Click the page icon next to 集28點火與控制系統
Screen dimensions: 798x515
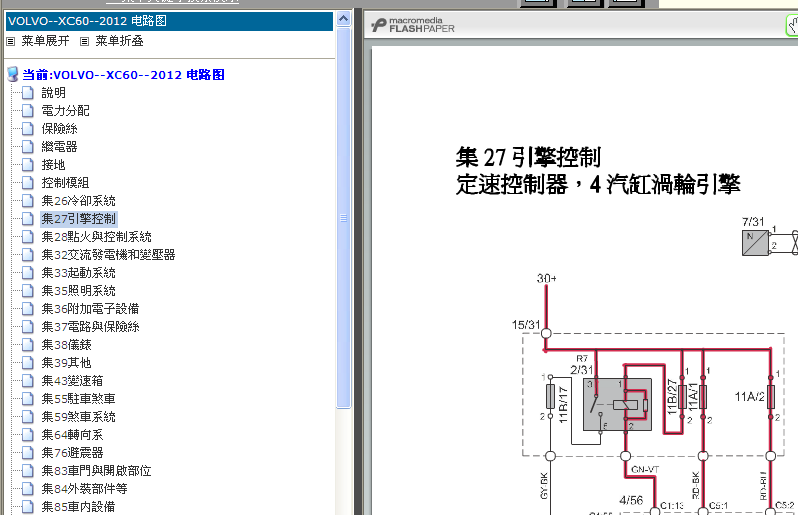(x=28, y=237)
